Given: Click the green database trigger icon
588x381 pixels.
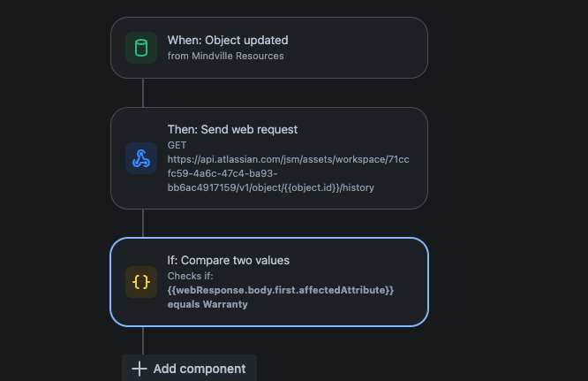Looking at the screenshot, I should 141,48.
